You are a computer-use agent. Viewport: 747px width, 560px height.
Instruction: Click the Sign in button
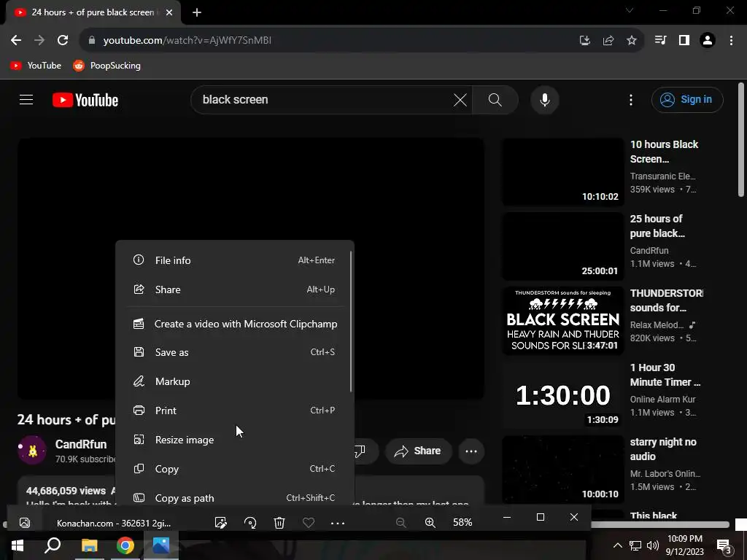pyautogui.click(x=687, y=99)
